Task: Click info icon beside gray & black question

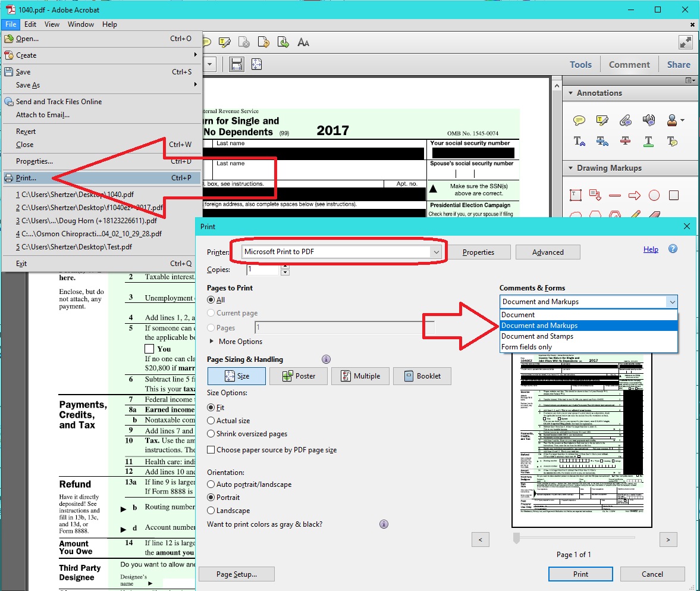Action: [x=384, y=524]
